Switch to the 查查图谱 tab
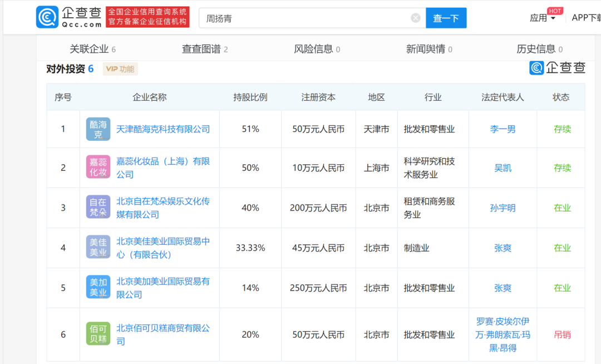Screen dimensions: 601x364 205,49
